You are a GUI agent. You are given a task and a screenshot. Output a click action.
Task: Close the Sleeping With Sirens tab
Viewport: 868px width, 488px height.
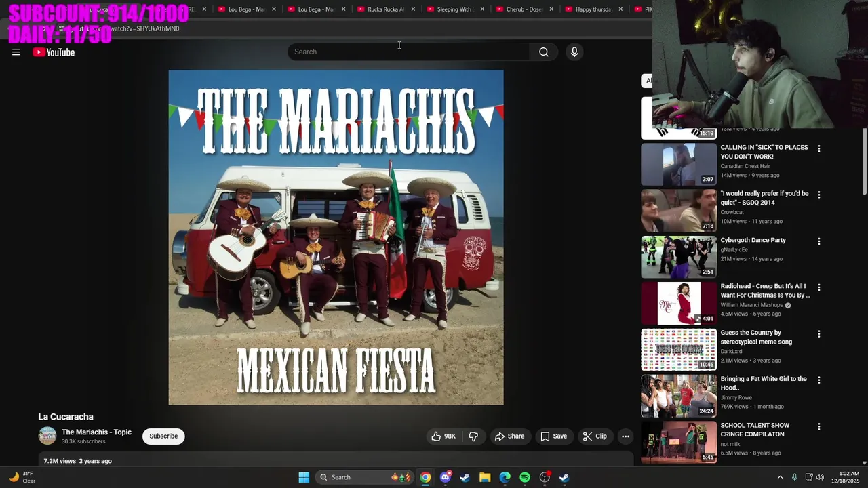482,9
